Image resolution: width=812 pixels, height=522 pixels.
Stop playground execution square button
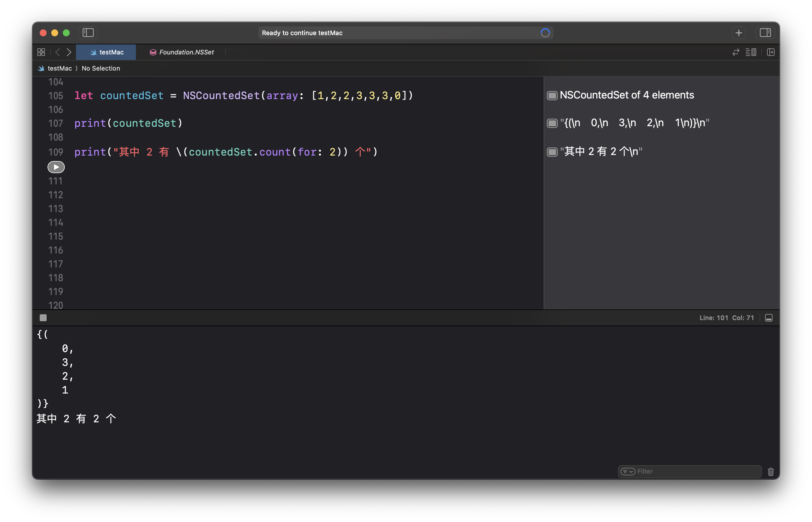click(43, 317)
